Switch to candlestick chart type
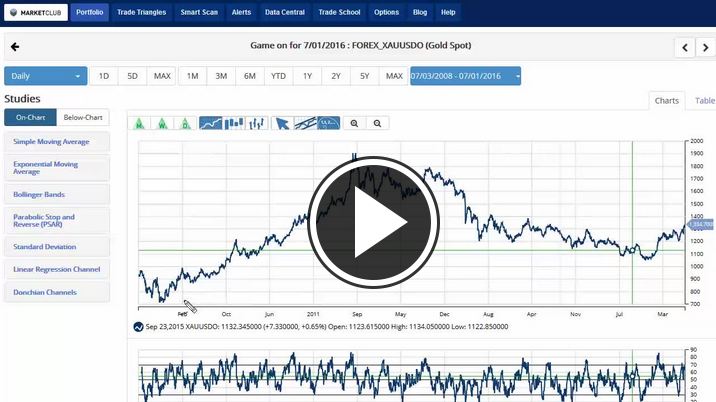 tap(234, 123)
